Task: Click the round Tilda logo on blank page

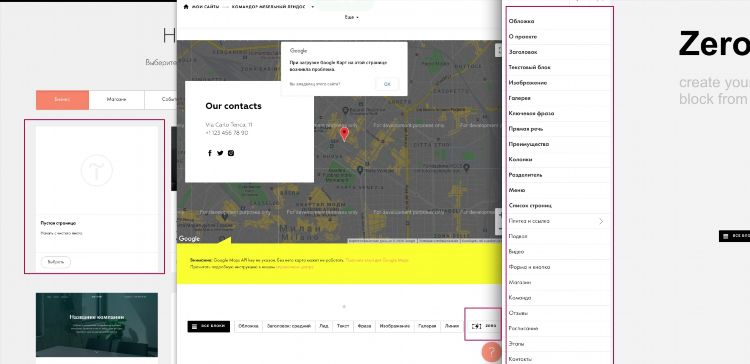Action: [97, 170]
